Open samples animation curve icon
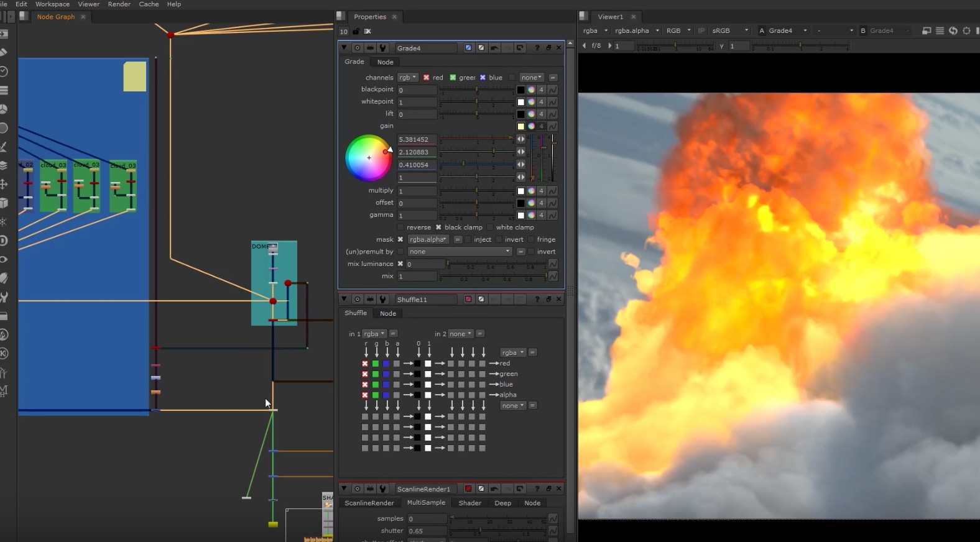The image size is (980, 542). pos(553,518)
